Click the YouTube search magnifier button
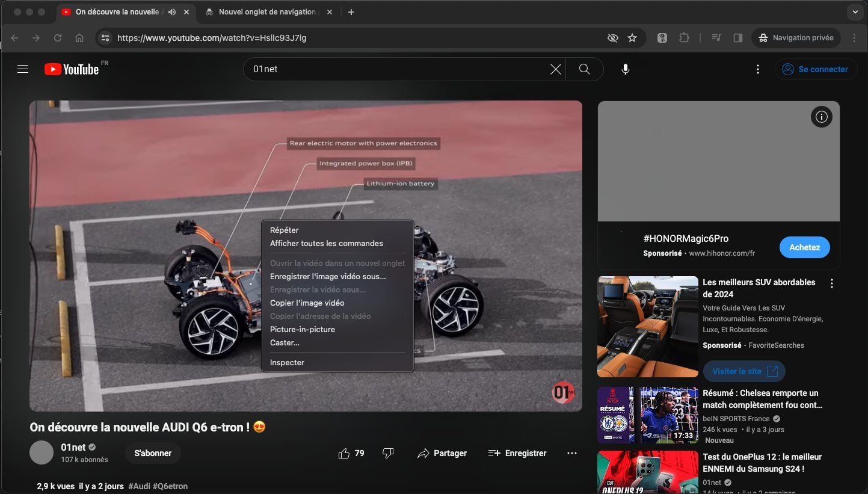868x494 pixels. pos(584,69)
